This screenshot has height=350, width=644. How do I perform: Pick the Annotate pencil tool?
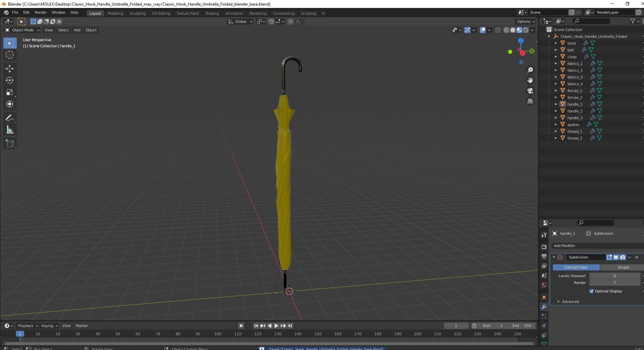coord(10,118)
